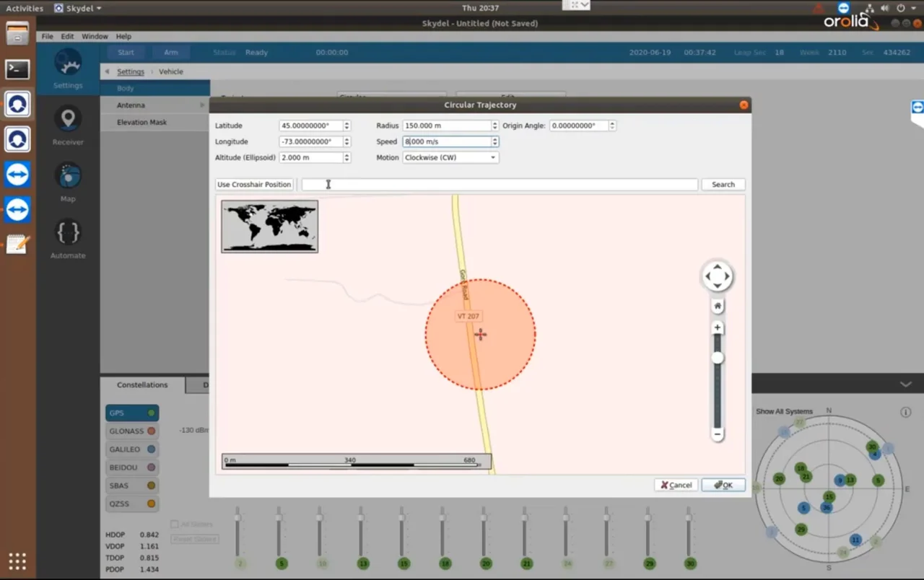Click the Radius spinner arrows
This screenshot has height=580, width=924.
494,126
